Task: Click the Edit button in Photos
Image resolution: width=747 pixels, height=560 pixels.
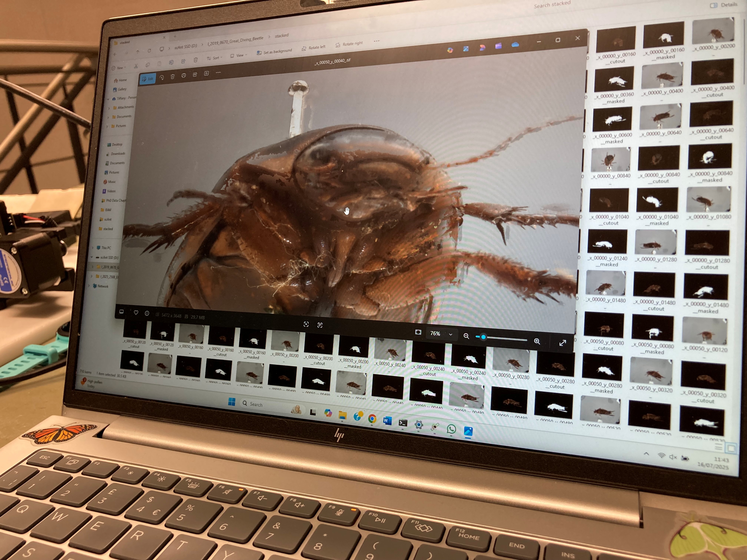Action: (148, 79)
